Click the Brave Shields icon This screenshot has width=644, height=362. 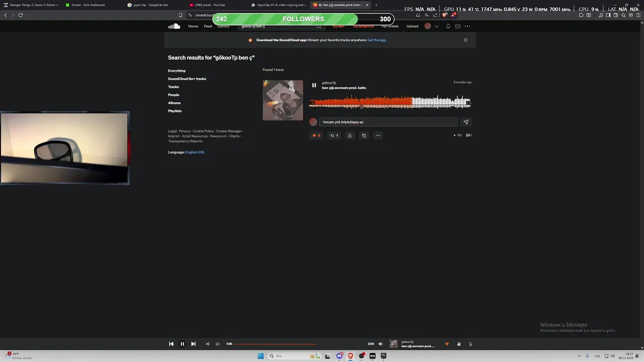tap(444, 15)
